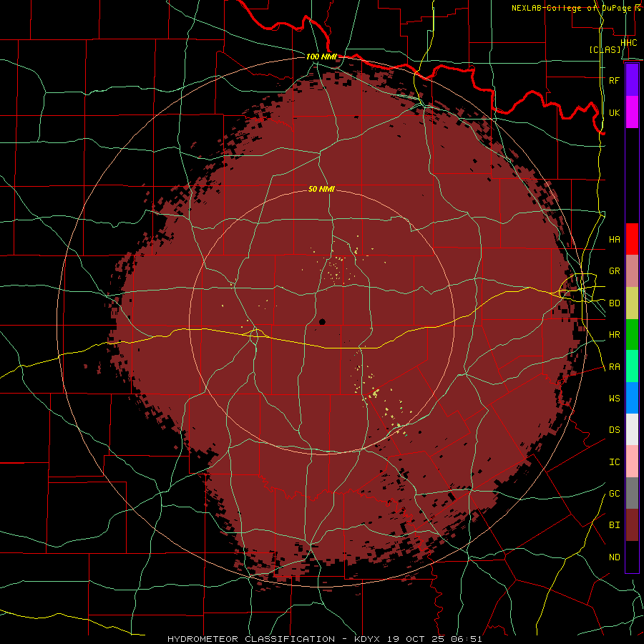Click the "RF" legend label
644x644 pixels.
614,80
